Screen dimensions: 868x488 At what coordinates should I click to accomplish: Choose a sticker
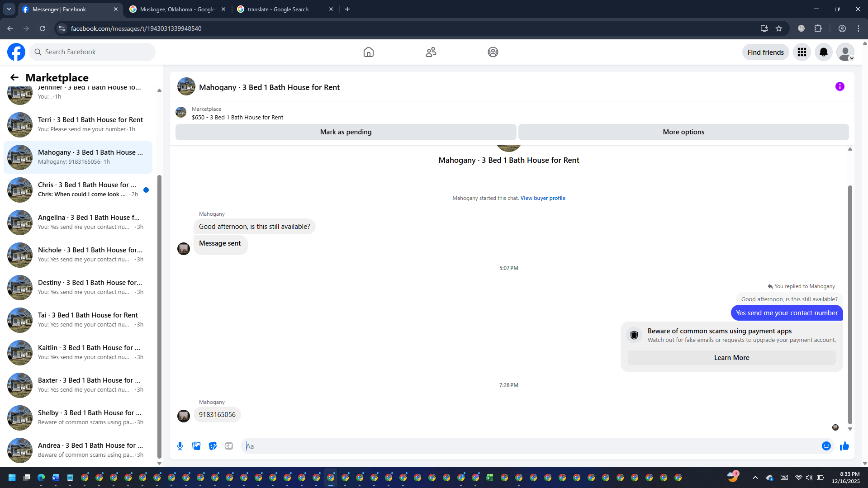coord(213,446)
